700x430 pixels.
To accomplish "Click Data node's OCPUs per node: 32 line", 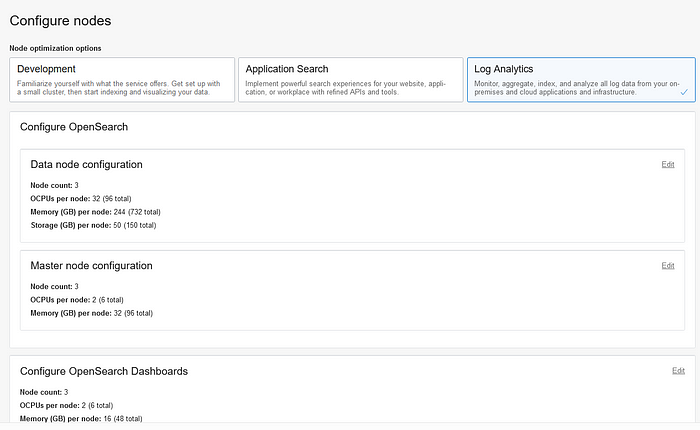I will coord(81,199).
